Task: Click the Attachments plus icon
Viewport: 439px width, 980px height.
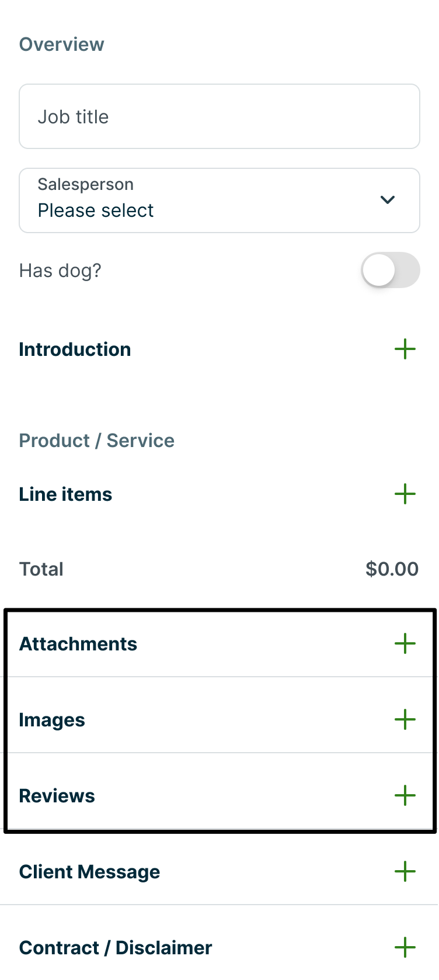Action: pos(405,644)
